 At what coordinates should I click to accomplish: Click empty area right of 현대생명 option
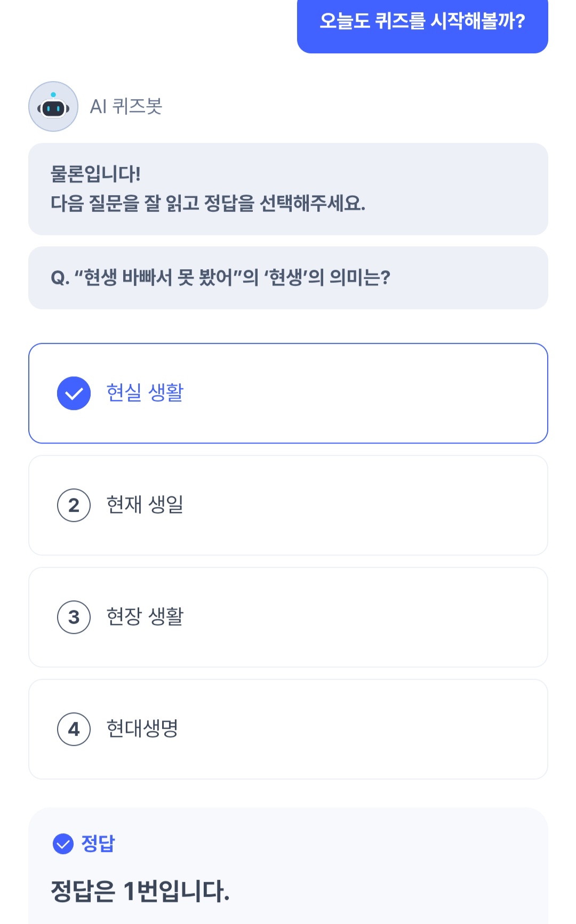coord(373,729)
